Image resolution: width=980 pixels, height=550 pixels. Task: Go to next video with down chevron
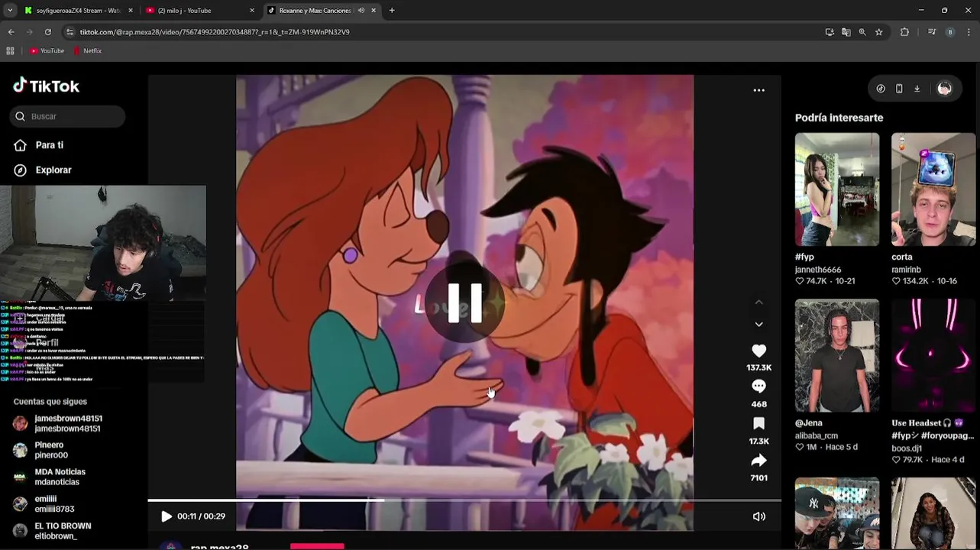tap(758, 324)
